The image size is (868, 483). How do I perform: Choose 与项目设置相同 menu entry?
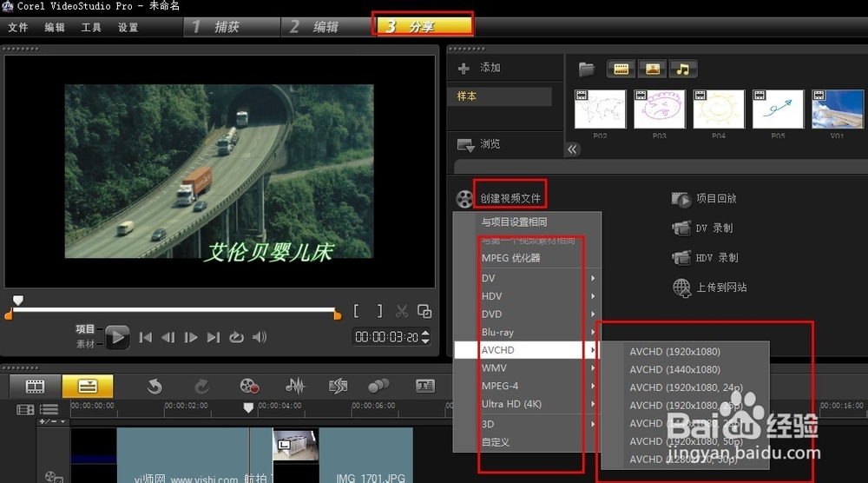click(x=527, y=222)
